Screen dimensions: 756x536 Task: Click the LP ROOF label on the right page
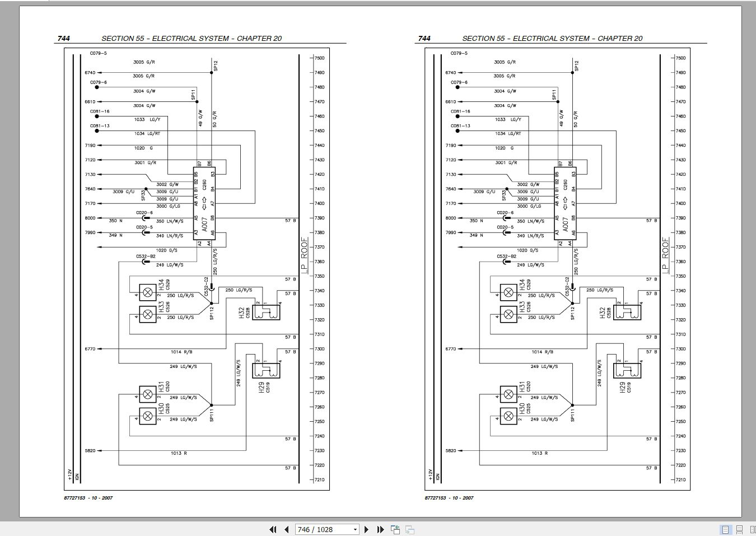tap(665, 255)
